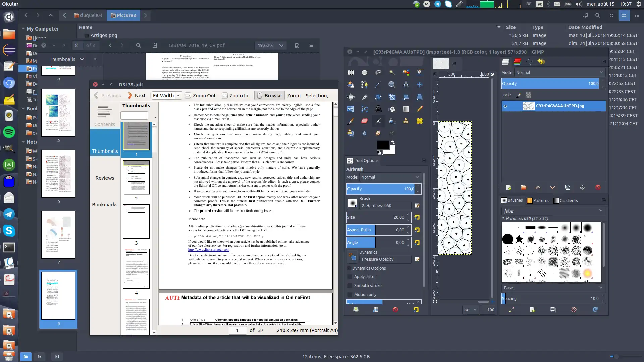
Task: Select GIMP Zoom magnifier tool
Action: click(392, 85)
